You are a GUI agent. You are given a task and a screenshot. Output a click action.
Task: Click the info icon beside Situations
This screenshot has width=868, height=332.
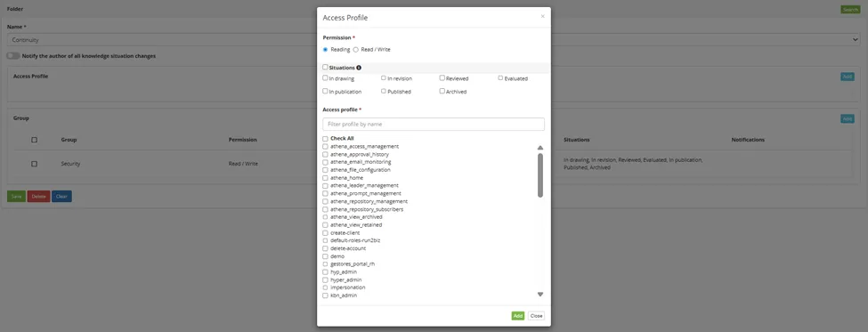[359, 68]
